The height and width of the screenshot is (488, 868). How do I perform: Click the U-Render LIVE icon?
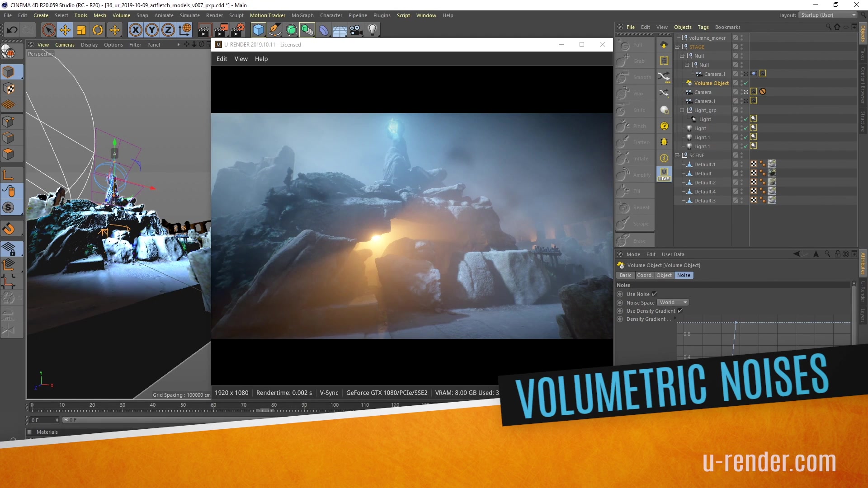pyautogui.click(x=664, y=174)
